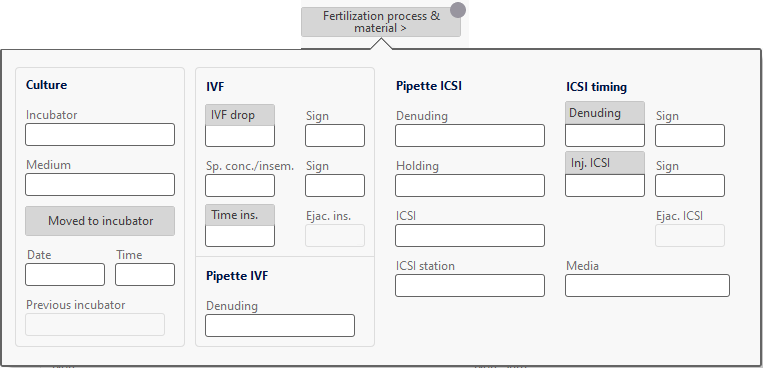Click the Media input field
Image resolution: width=763 pixels, height=368 pixels.
pos(647,285)
